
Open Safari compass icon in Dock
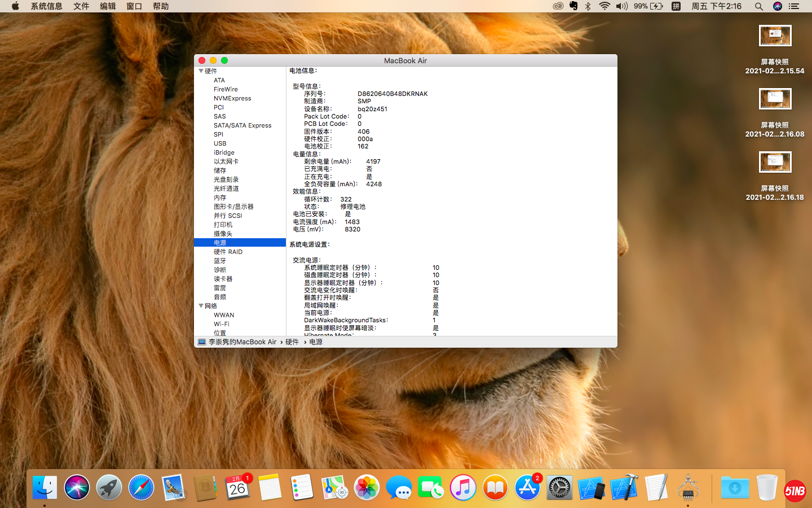pyautogui.click(x=141, y=488)
